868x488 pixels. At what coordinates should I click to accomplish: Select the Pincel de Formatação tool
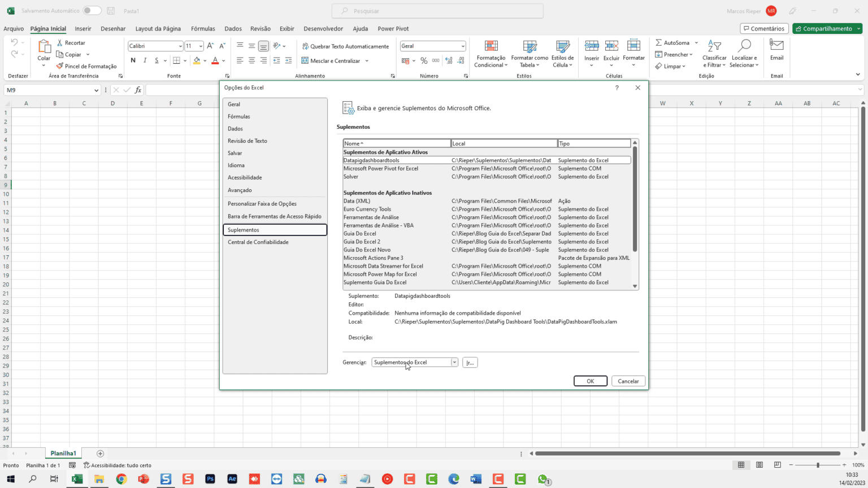[x=86, y=66]
